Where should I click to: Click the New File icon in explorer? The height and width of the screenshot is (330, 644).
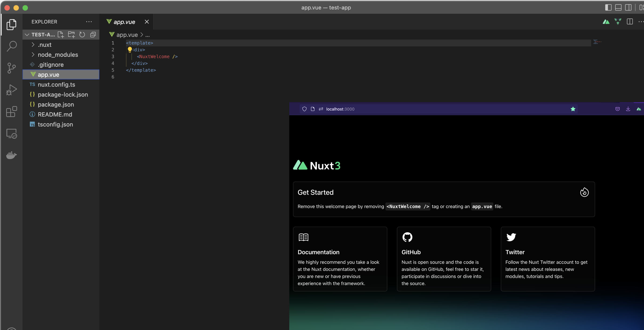point(61,35)
